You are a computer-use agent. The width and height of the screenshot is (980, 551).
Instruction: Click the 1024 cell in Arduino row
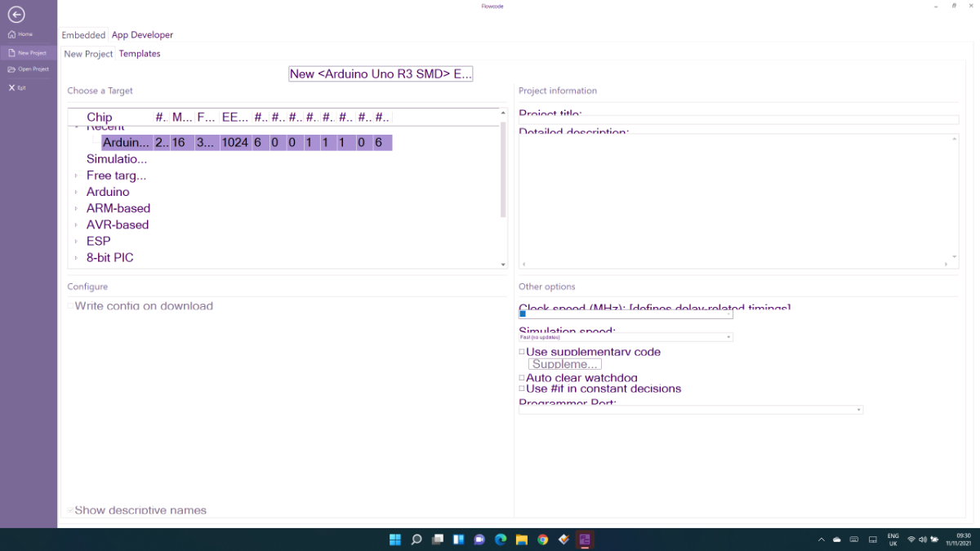point(234,143)
